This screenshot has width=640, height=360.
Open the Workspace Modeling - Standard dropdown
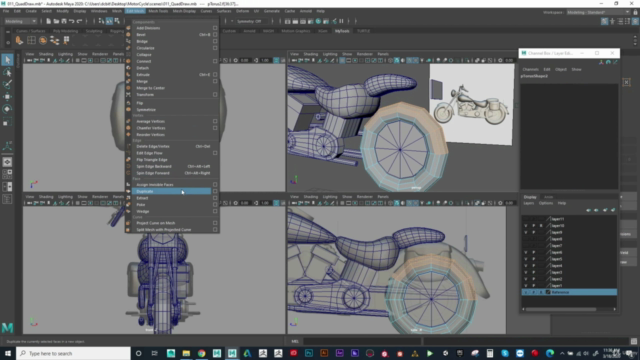point(599,12)
